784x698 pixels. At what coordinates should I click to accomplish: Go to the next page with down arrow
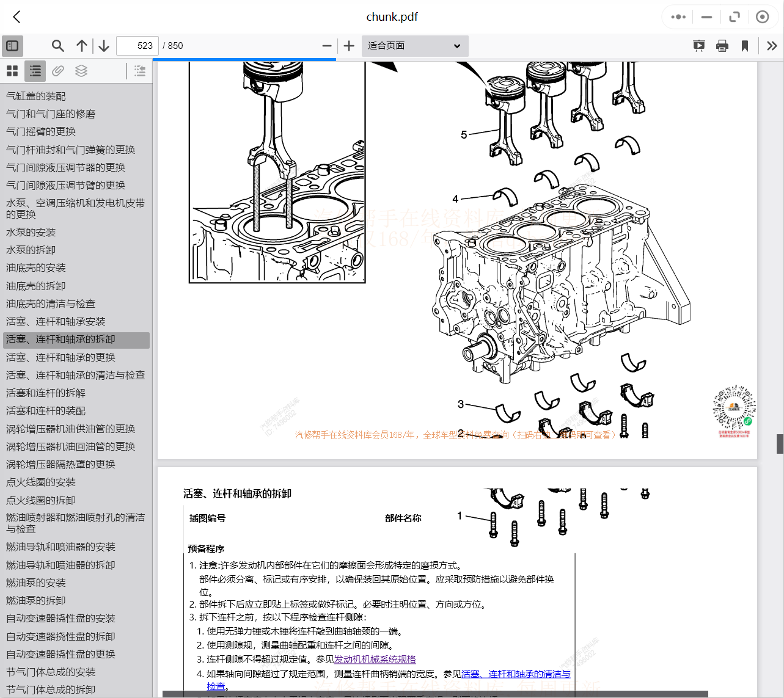(103, 46)
